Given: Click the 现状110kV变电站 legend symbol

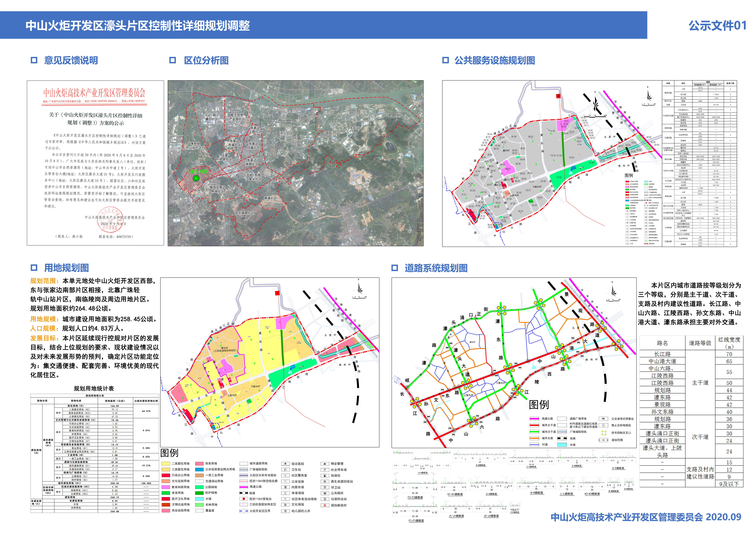Looking at the screenshot, I should coord(244,499).
